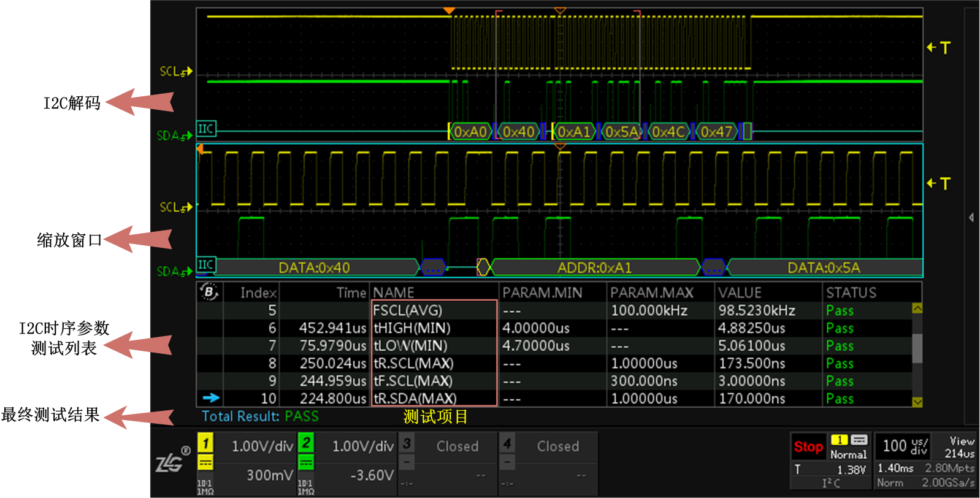
Task: Click the VALUE column header
Action: (x=740, y=293)
